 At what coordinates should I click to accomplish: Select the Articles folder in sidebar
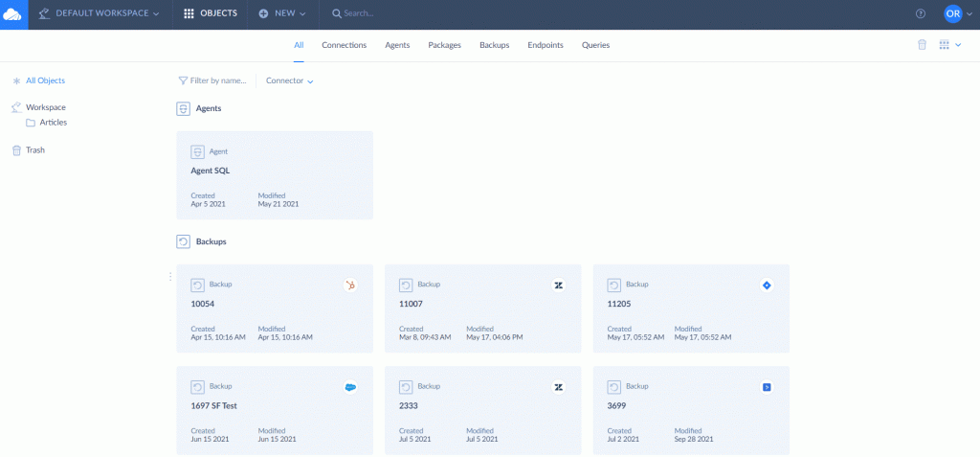tap(53, 123)
